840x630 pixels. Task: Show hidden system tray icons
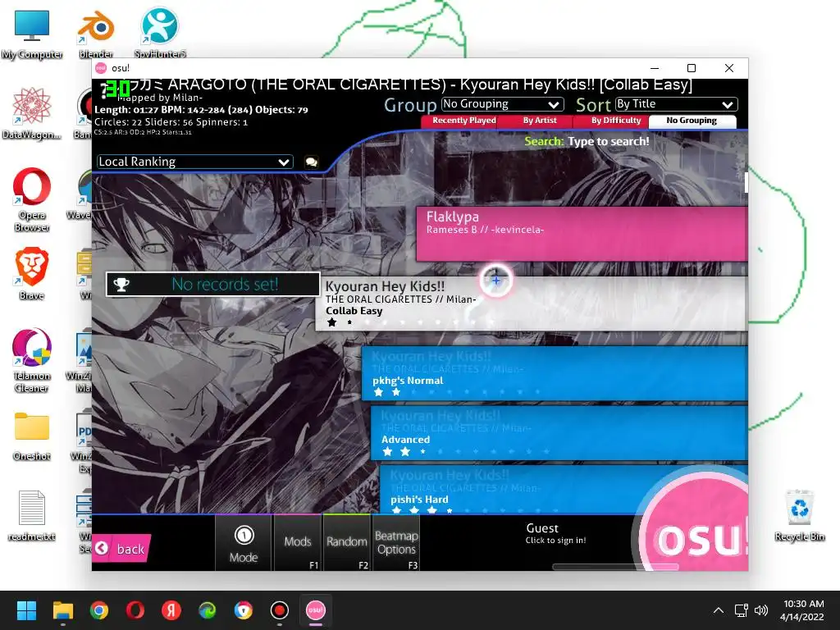coord(719,610)
